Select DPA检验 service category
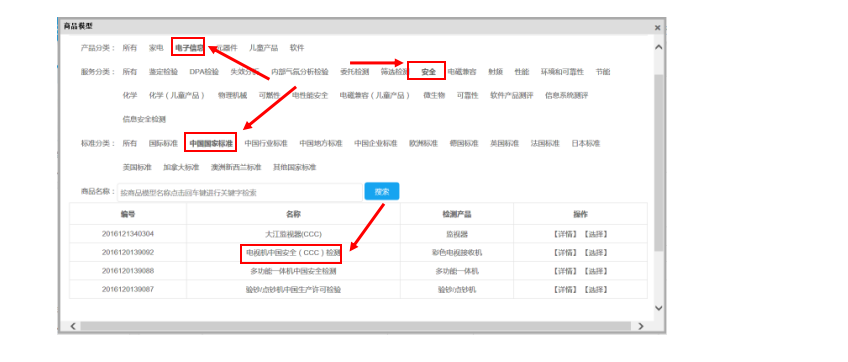 coord(204,71)
